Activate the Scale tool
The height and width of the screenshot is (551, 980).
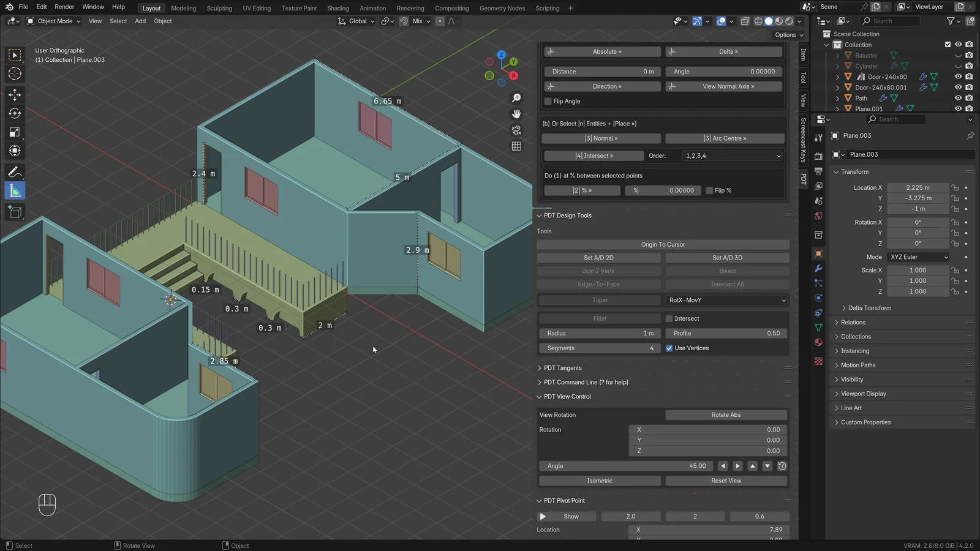(15, 132)
